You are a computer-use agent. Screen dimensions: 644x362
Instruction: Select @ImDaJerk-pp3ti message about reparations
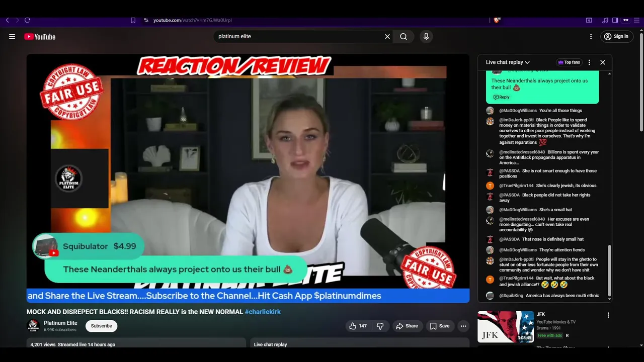pos(542,131)
